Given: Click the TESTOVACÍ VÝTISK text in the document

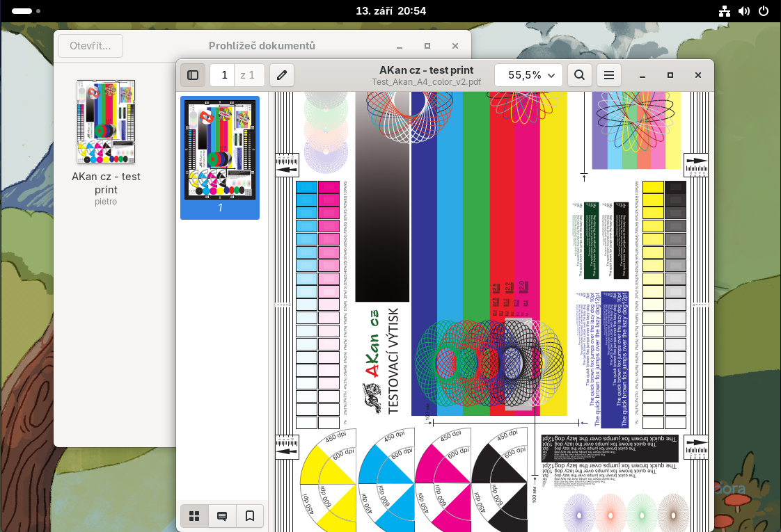Looking at the screenshot, I should tap(393, 361).
